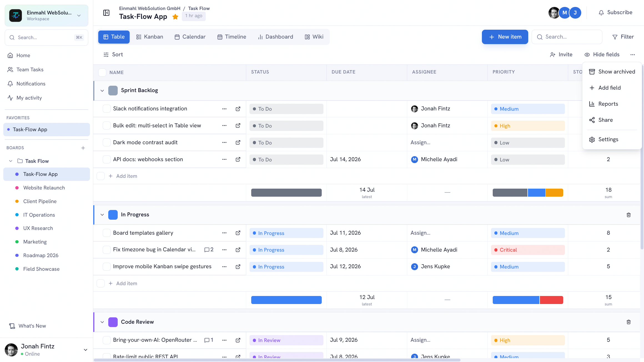Click the board Search field near Filter
Screen dimensions: 644x362
point(567,37)
